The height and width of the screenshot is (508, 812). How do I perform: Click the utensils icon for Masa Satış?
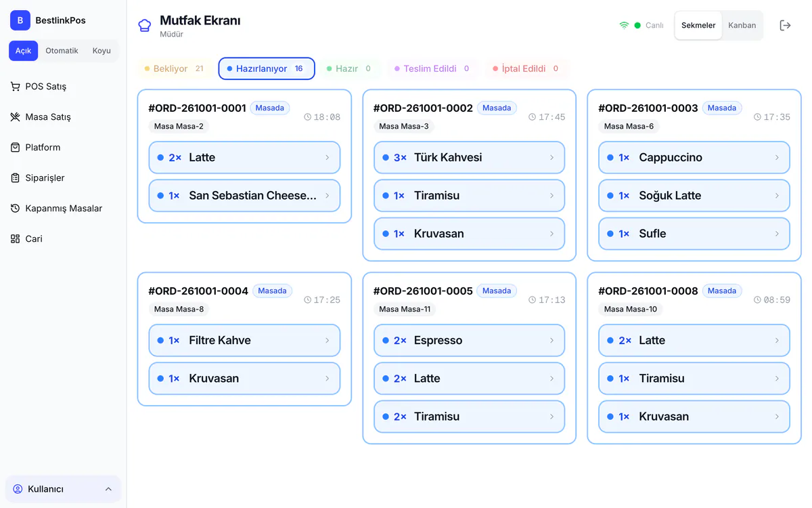[15, 117]
